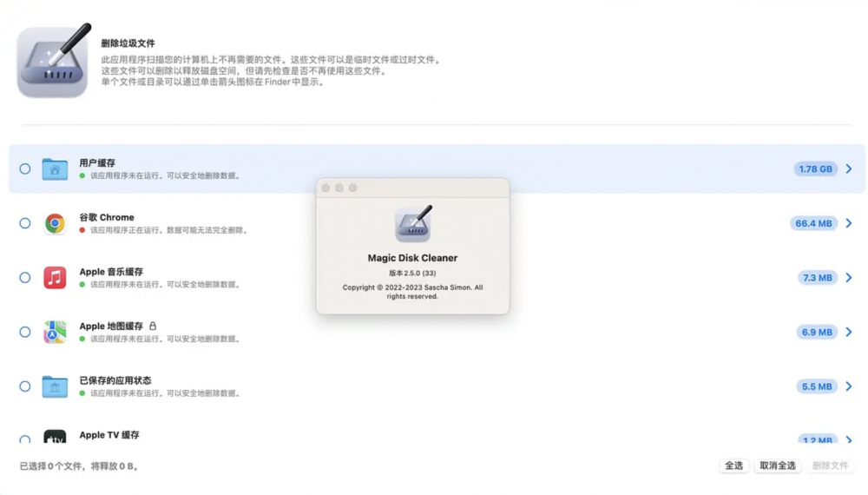Image resolution: width=868 pixels, height=495 pixels.
Task: Click the Apple 地图缓存 maps icon
Action: coord(55,332)
